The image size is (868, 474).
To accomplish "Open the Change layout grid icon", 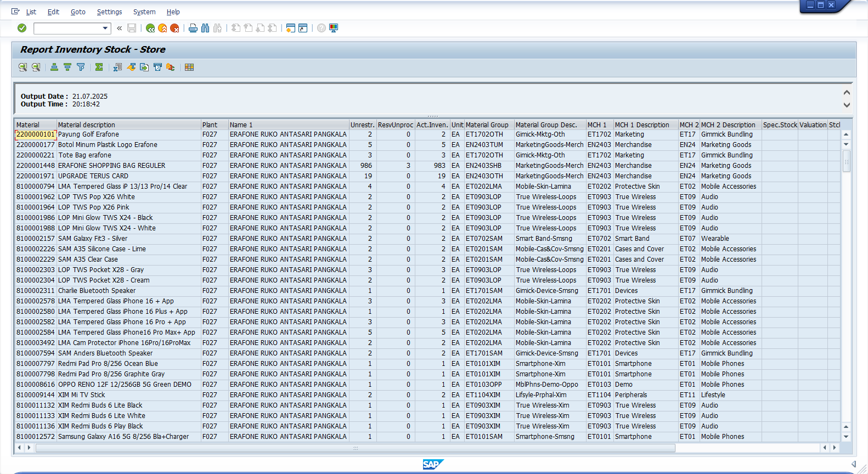I will point(189,67).
